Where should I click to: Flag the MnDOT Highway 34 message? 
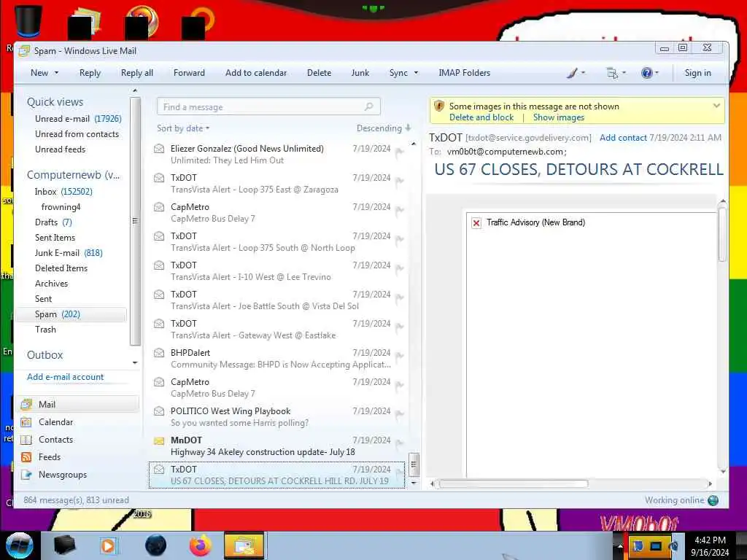tap(400, 443)
